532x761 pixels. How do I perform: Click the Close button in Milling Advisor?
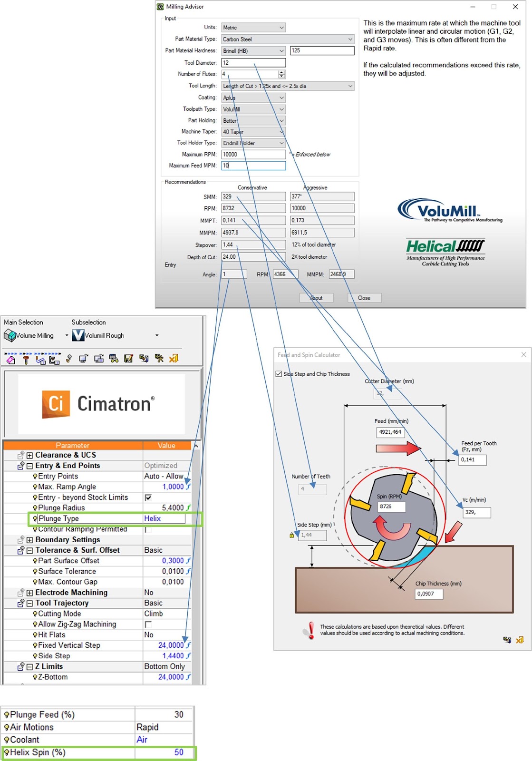364,298
